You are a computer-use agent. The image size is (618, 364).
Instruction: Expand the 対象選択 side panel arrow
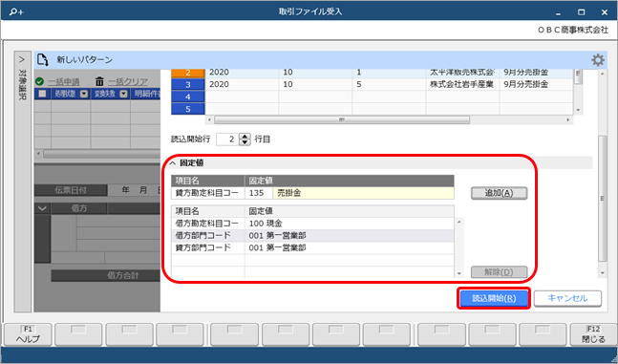22,59
